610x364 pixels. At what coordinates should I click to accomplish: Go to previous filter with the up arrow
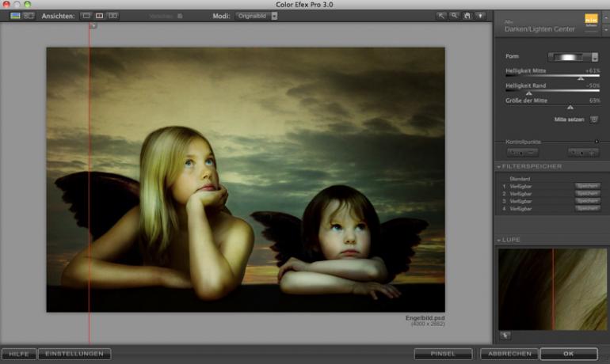click(606, 17)
